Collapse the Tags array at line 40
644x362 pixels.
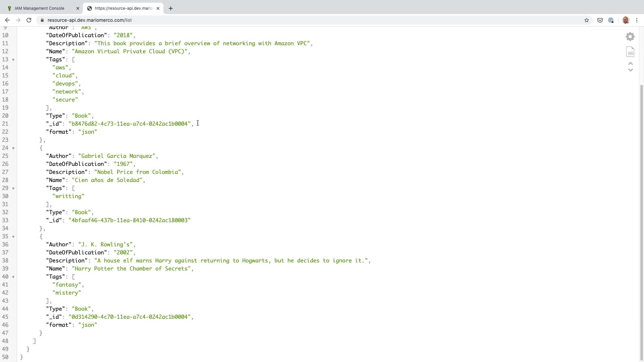click(13, 277)
